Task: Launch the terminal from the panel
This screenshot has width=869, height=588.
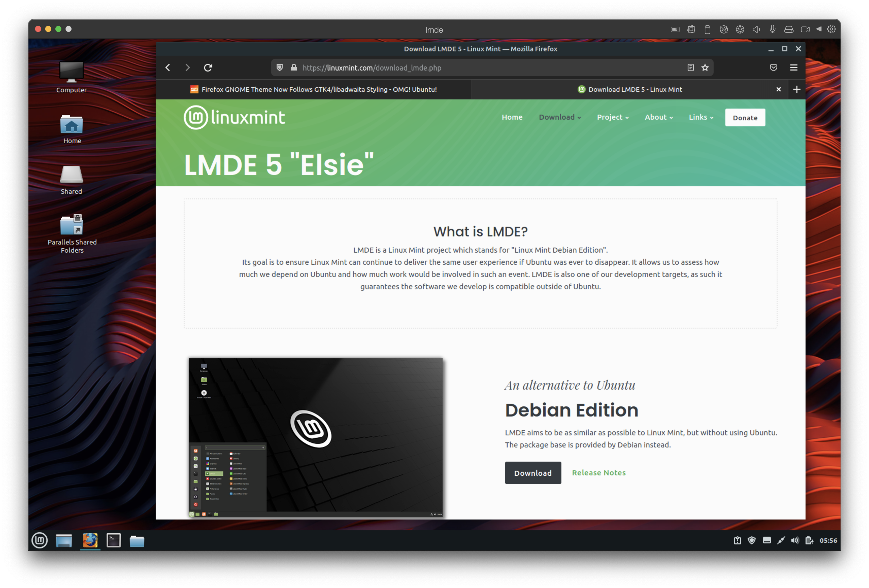Action: 113,541
